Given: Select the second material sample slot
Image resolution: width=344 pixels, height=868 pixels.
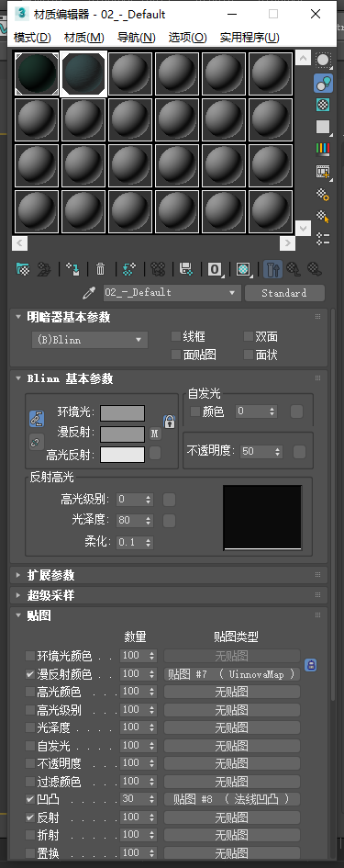Looking at the screenshot, I should click(x=83, y=74).
